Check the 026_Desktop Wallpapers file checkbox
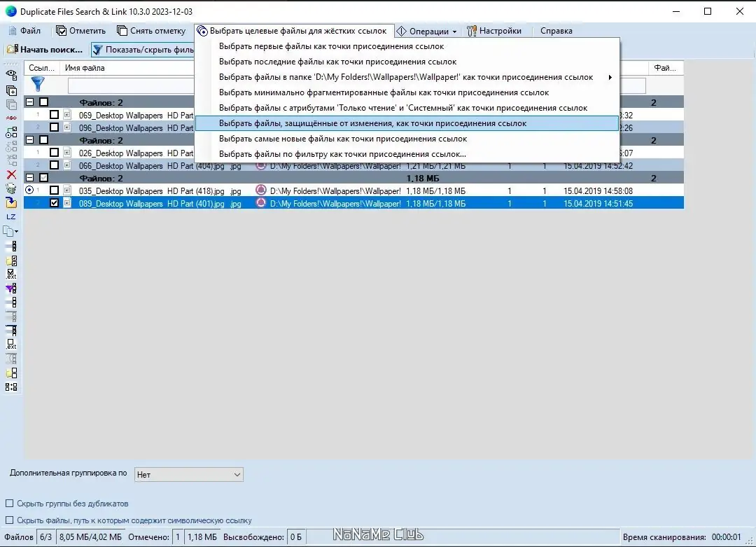Screen dimensions: 756x547 click(x=54, y=153)
